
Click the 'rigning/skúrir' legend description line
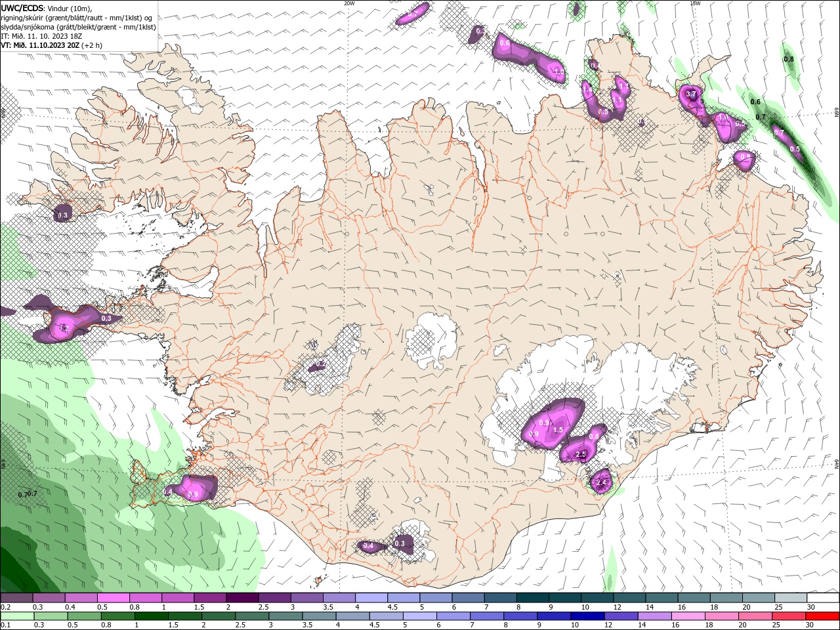(x=76, y=18)
